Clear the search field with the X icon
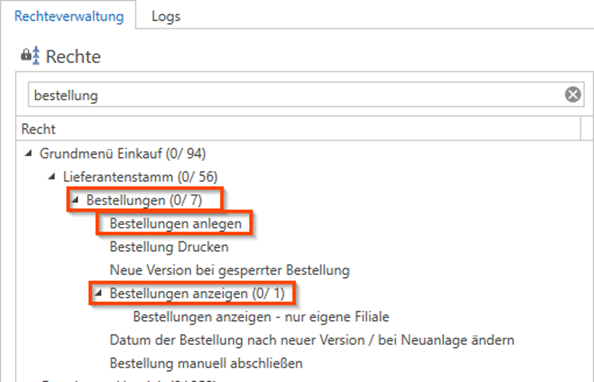 click(573, 94)
